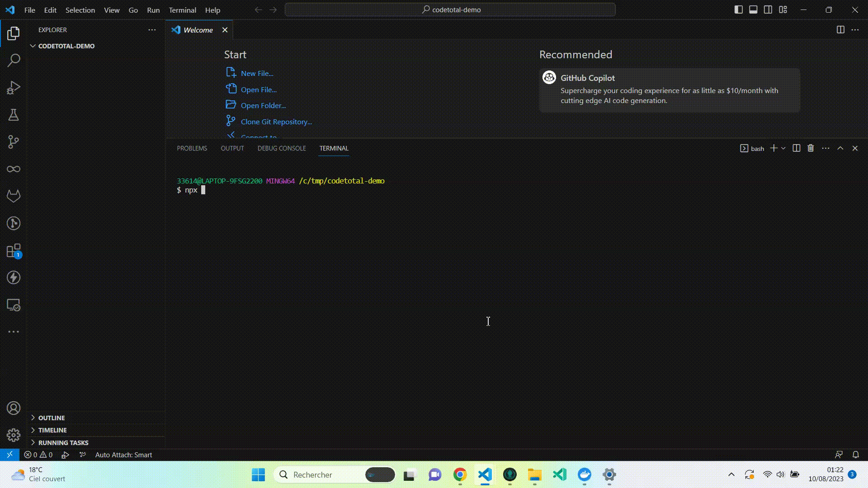This screenshot has height=488, width=868.
Task: Expand the OUTLINE section
Action: 51,418
